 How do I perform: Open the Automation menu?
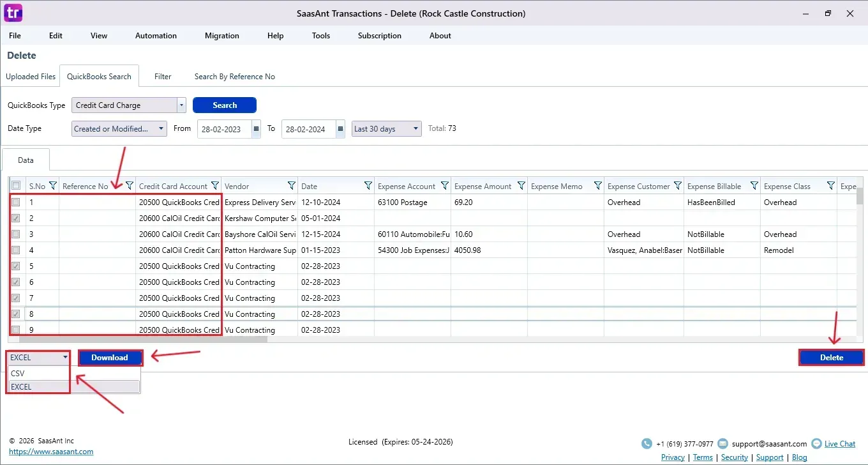click(156, 36)
